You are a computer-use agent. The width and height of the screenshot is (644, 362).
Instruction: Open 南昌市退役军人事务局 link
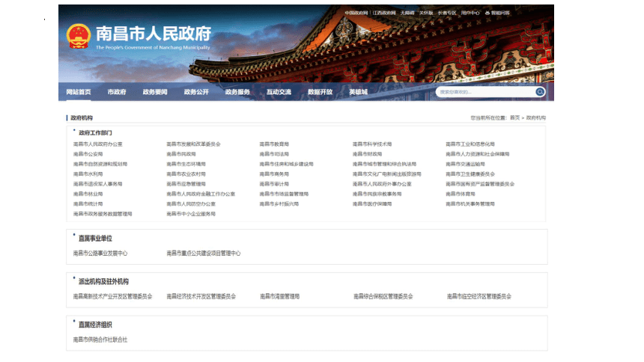coord(98,184)
